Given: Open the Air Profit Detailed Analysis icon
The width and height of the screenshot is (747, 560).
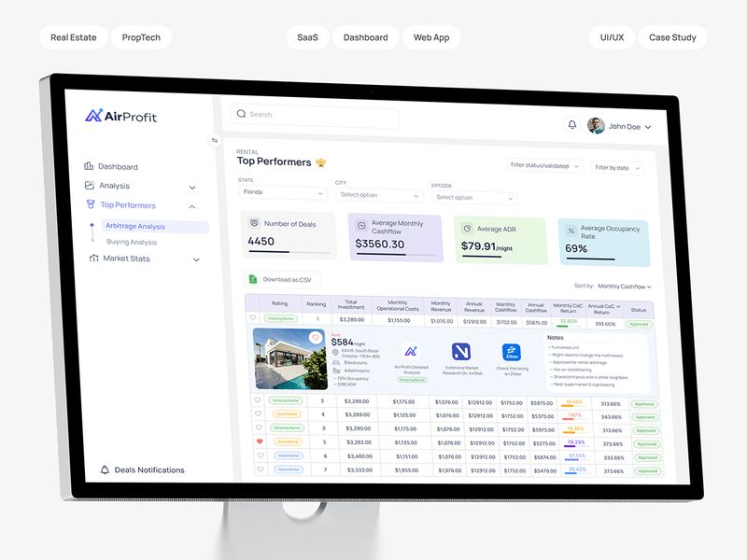Looking at the screenshot, I should tap(411, 352).
